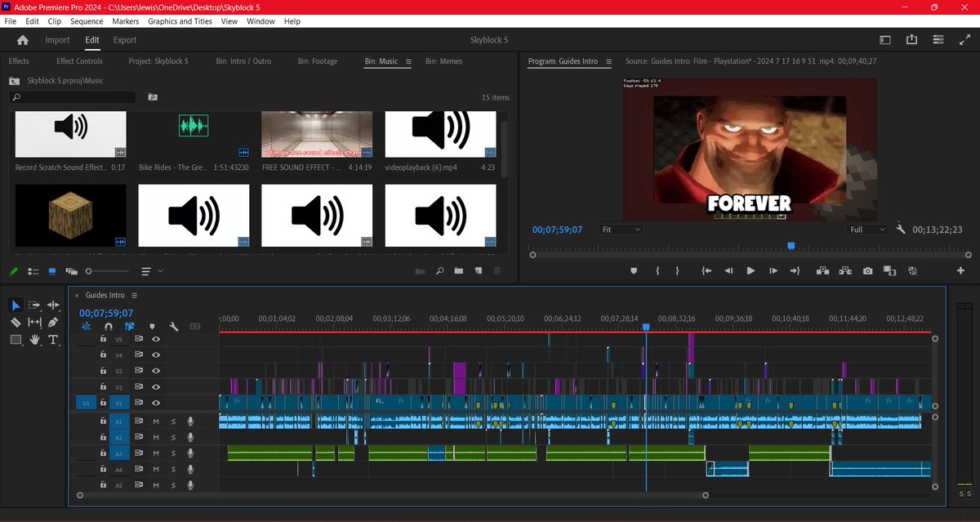This screenshot has height=522, width=980.
Task: Open the Sequence menu
Action: [x=87, y=21]
